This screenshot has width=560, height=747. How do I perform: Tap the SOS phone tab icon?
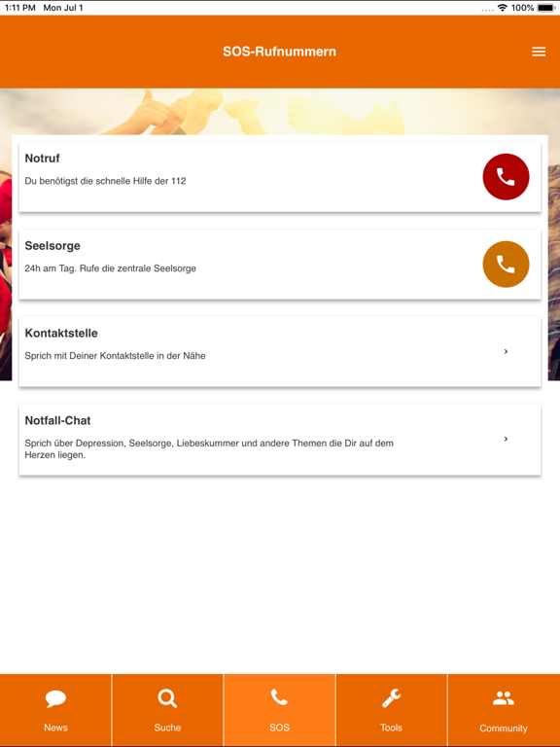280,697
